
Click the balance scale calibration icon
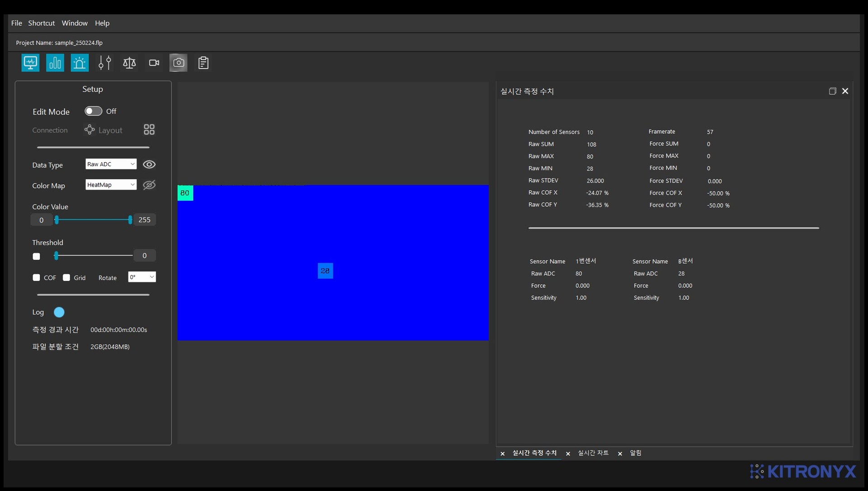click(x=129, y=63)
